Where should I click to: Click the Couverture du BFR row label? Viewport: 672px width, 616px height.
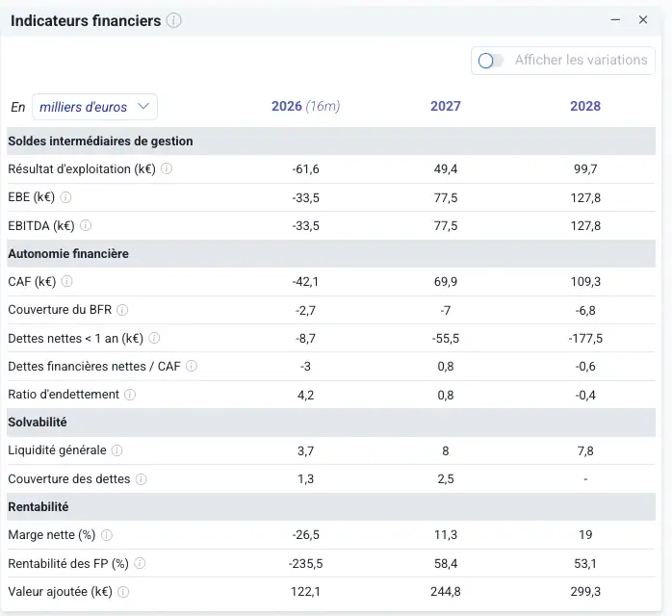coord(60,310)
